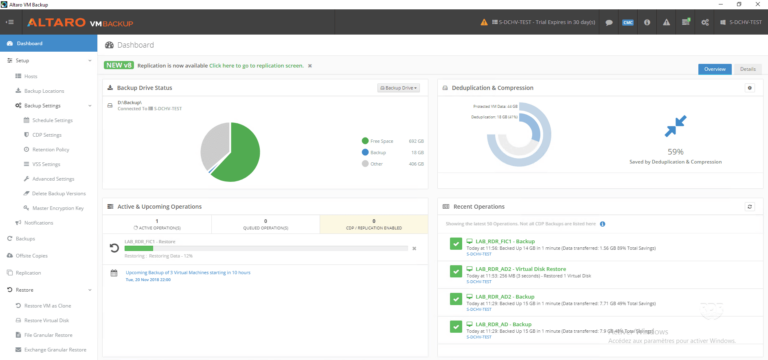Open Restore Virtual Disk
Screen dimensions: 768x360
[47, 320]
